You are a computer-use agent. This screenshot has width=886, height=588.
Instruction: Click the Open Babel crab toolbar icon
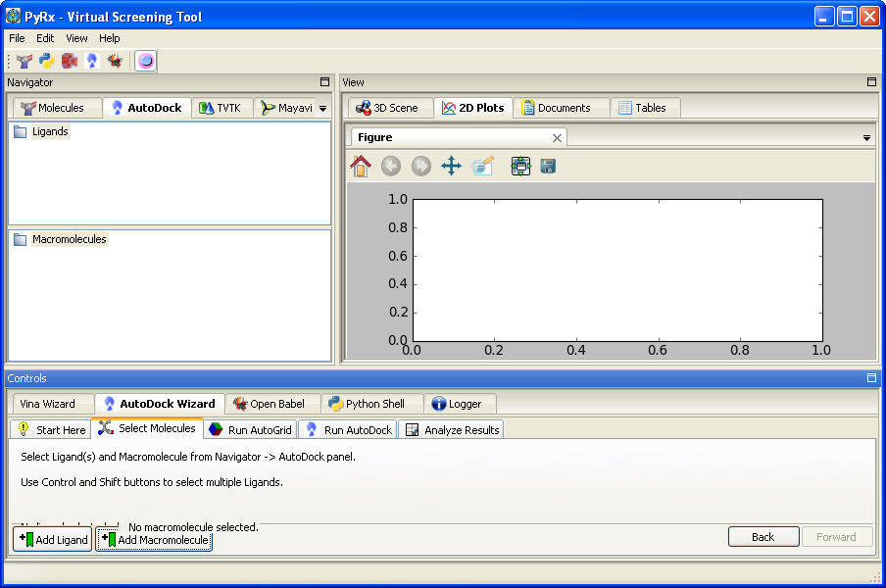tap(115, 61)
